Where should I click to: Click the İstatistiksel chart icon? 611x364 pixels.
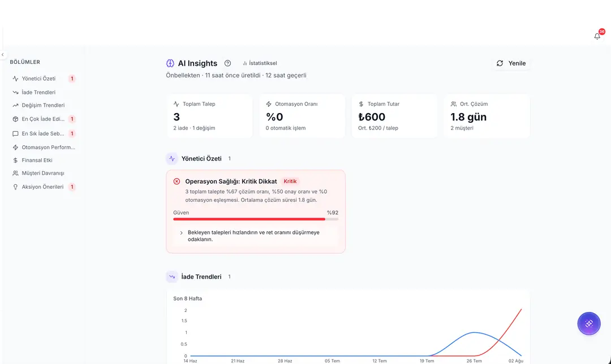(245, 63)
